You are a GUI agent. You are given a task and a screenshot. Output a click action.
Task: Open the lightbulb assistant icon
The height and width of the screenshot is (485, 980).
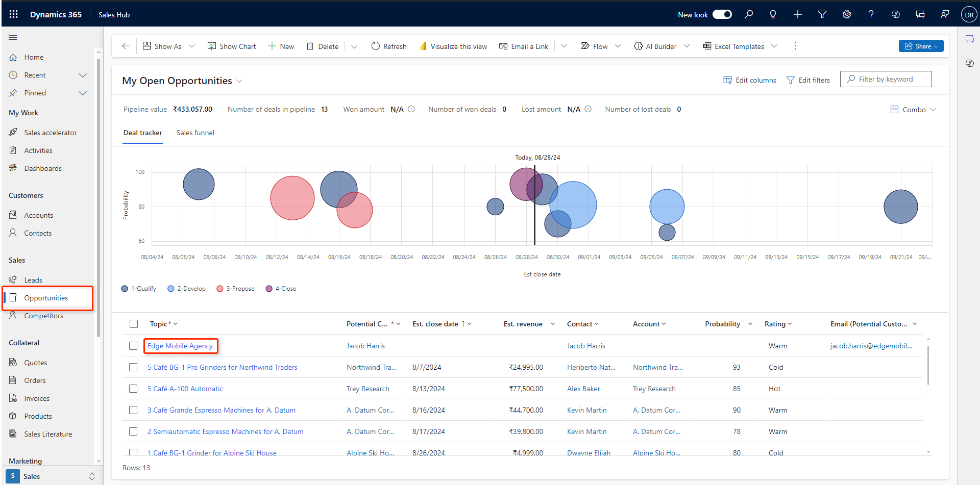pos(773,14)
